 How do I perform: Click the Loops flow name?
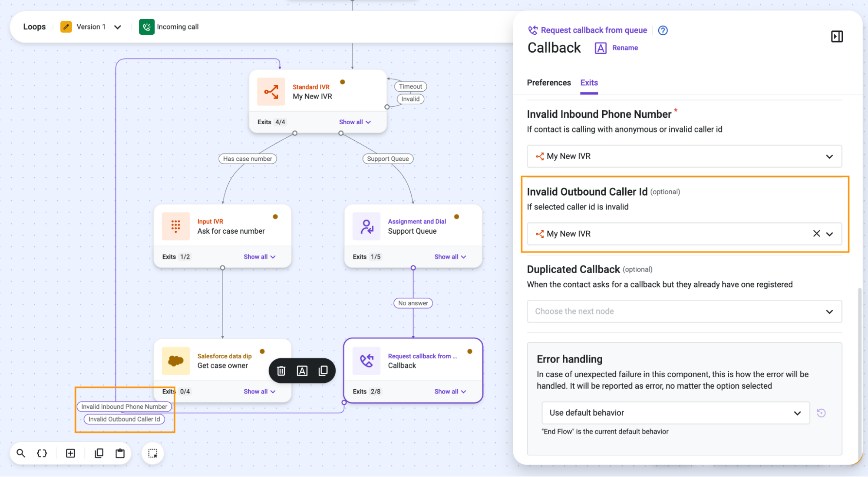34,26
